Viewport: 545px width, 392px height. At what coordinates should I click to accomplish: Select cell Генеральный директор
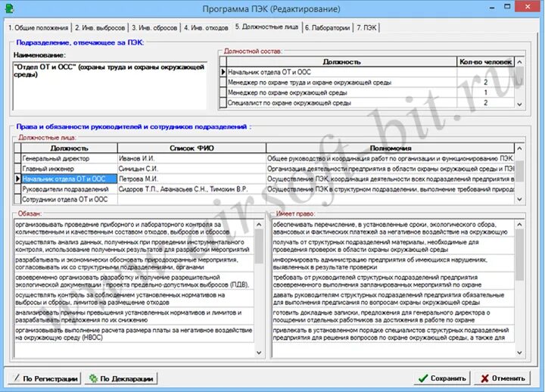pos(69,158)
